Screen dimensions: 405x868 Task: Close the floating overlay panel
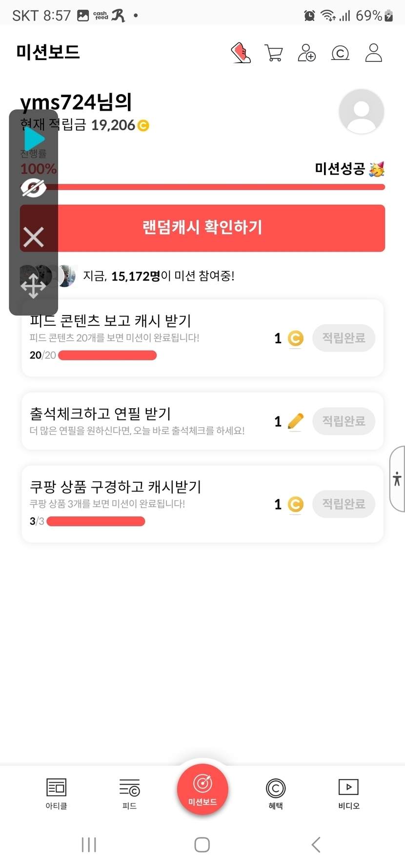point(33,237)
